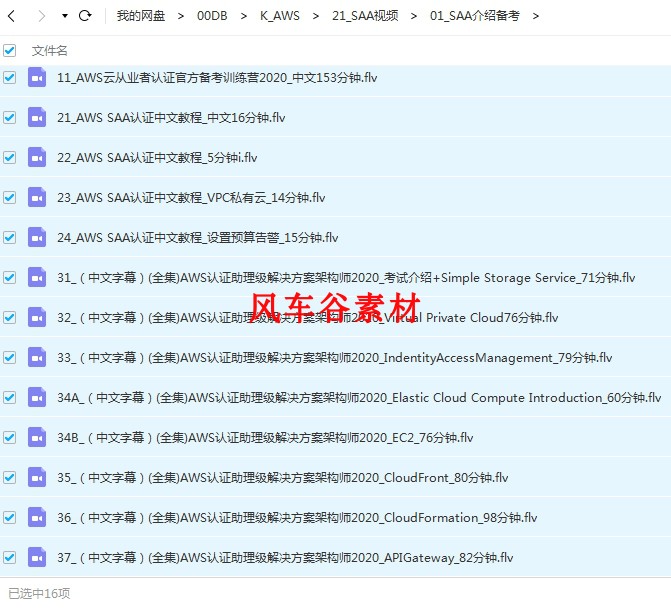Click the 已选中16项 status text
Screen dimensions: 671x609
click(39, 594)
